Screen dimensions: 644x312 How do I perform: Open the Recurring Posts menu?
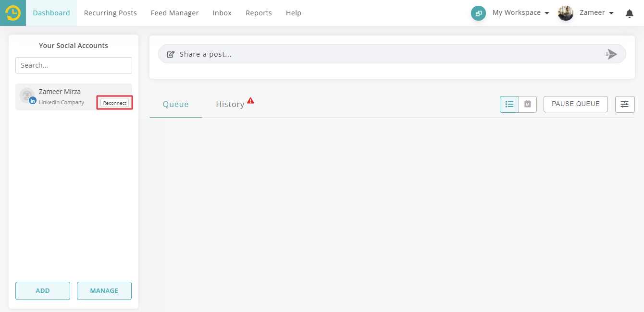(110, 13)
